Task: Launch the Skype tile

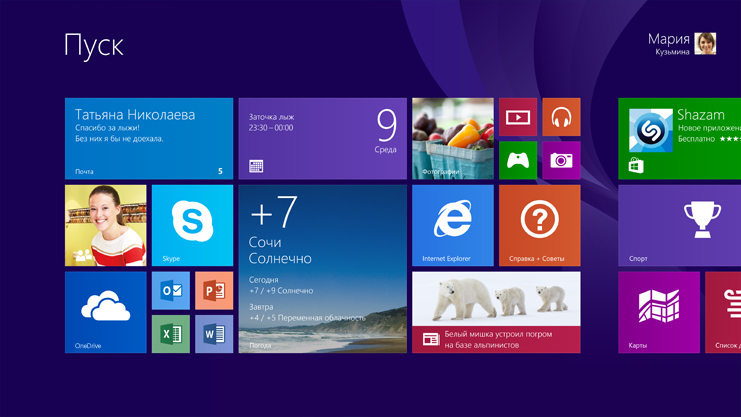Action: (192, 226)
